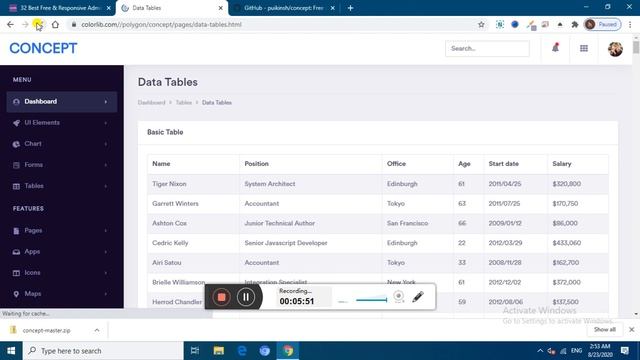Click the Tables grid icon in the sidebar
The width and height of the screenshot is (640, 360).
click(16, 187)
